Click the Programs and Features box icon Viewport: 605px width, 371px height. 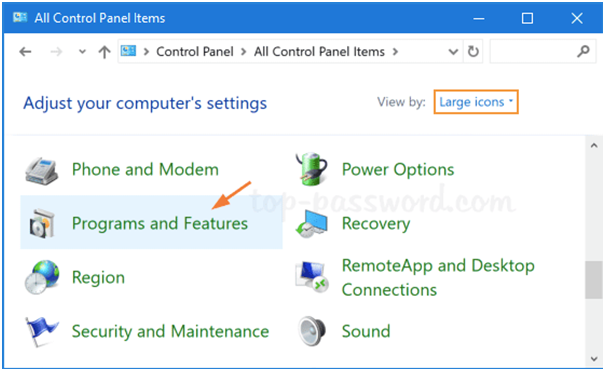pyautogui.click(x=42, y=224)
